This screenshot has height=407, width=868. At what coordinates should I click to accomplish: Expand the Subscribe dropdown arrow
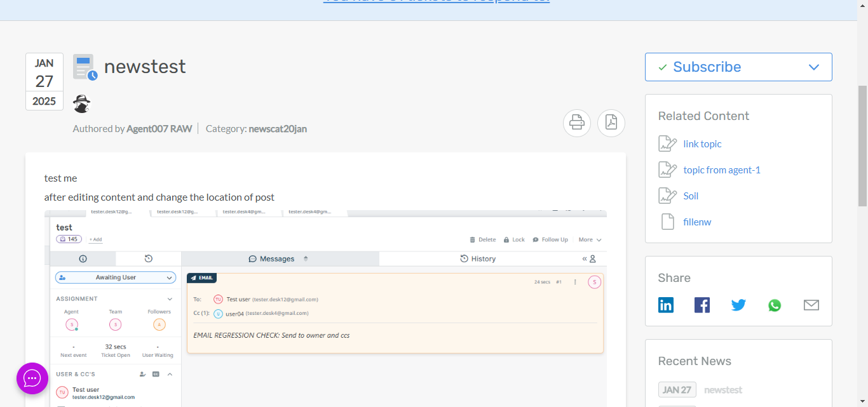click(x=813, y=67)
